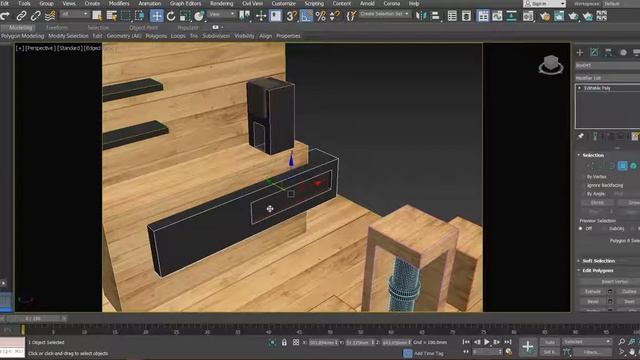The image size is (640, 360).
Task: Select the Select and Link tool
Action: pos(21,16)
